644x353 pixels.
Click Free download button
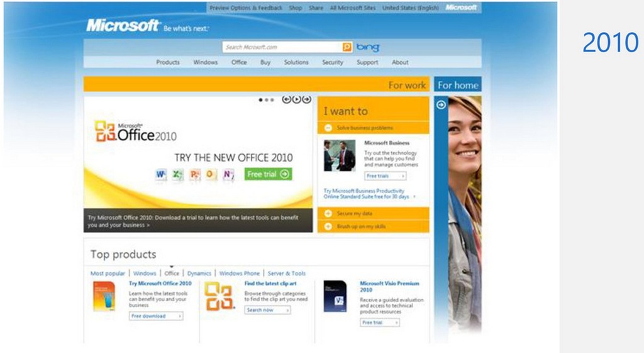156,316
